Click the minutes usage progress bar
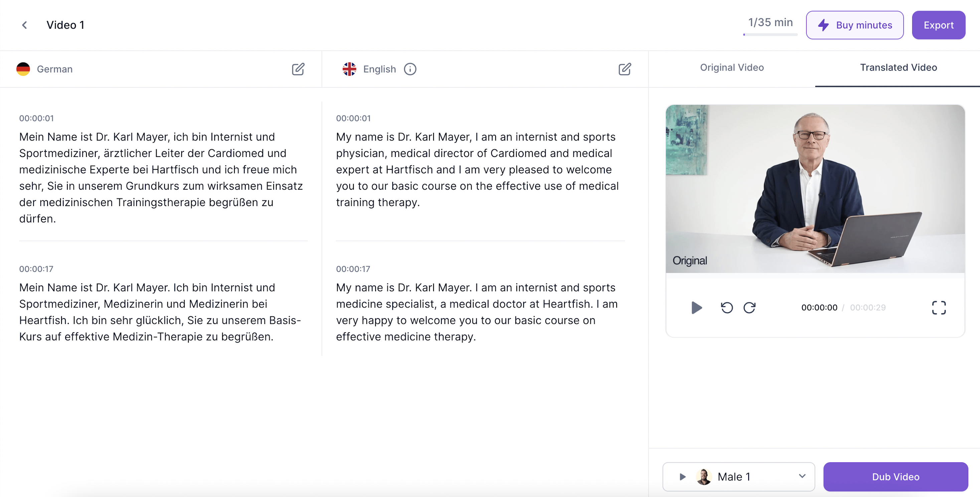Viewport: 980px width, 497px height. tap(770, 35)
